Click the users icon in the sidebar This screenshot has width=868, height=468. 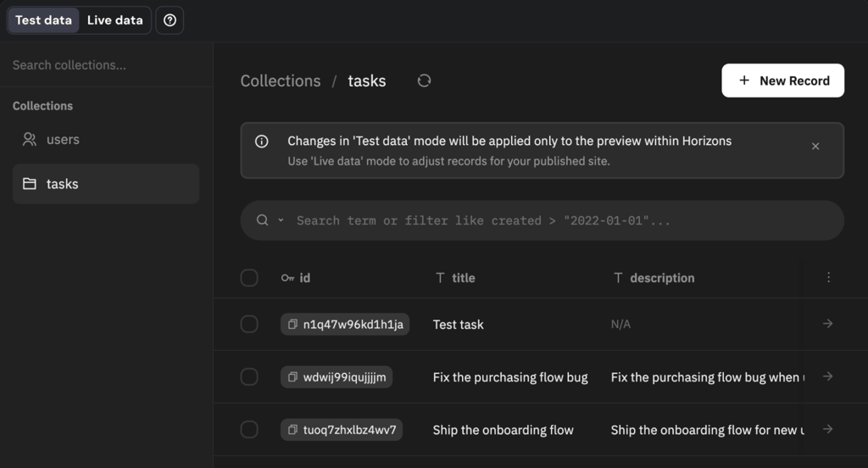pos(30,140)
